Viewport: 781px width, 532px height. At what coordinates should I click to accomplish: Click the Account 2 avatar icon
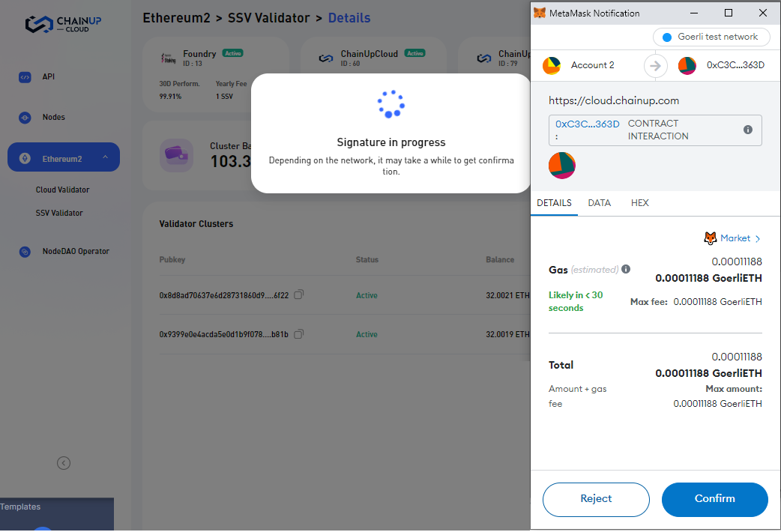point(551,66)
